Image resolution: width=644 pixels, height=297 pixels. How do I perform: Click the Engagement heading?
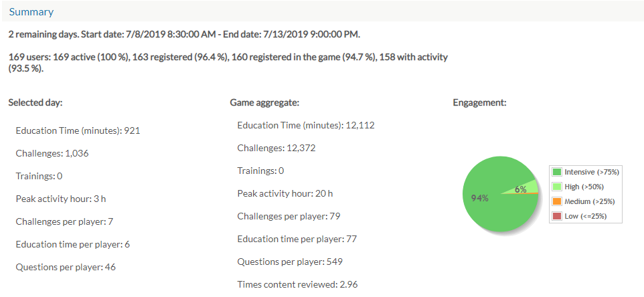[x=480, y=103]
